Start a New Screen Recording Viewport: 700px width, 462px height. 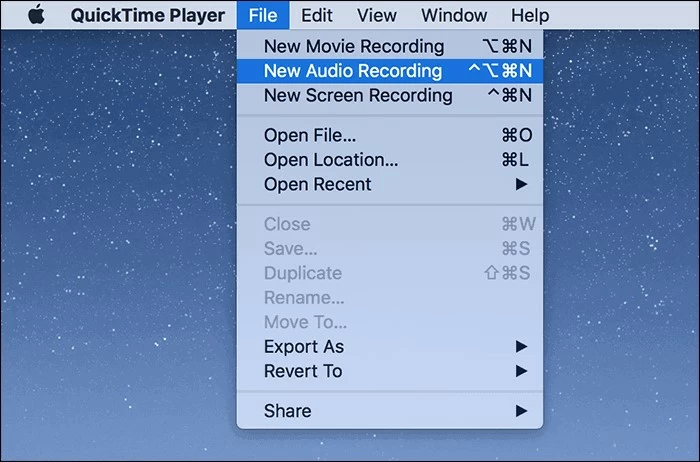357,96
